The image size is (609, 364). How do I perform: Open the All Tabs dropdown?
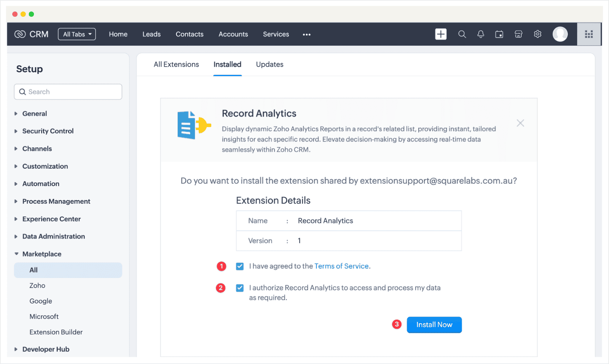[77, 34]
